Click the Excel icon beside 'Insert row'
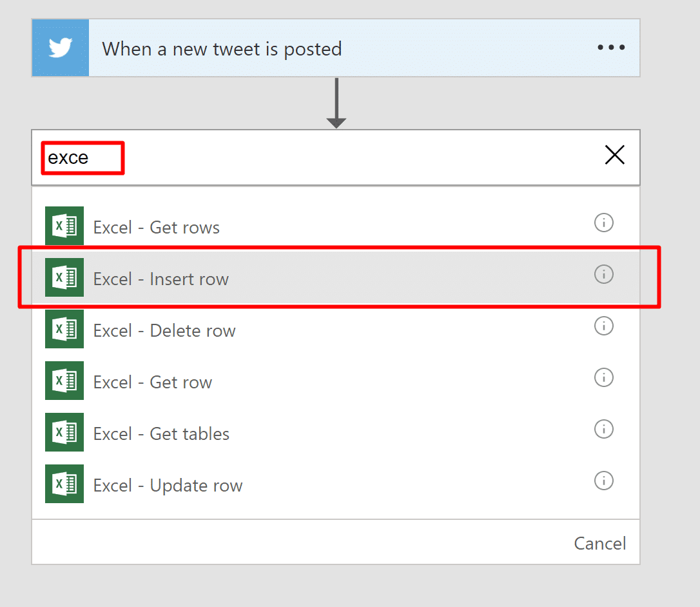The width and height of the screenshot is (700, 607). coord(64,277)
